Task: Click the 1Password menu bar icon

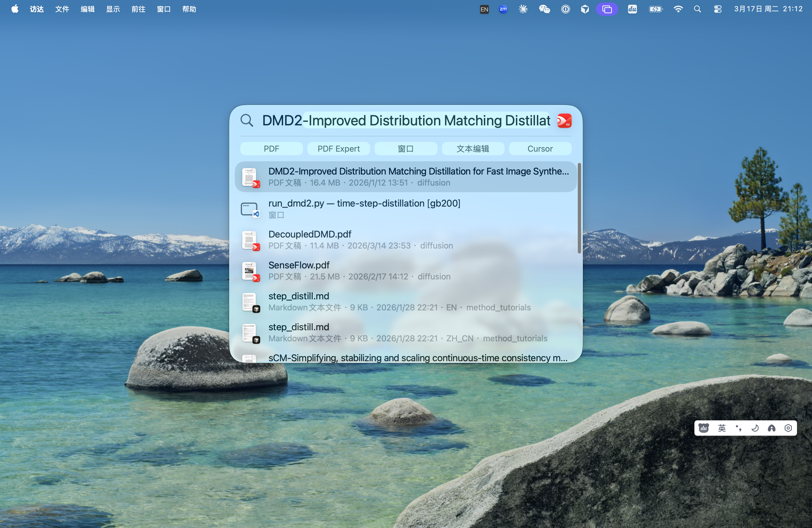Action: [x=565, y=9]
